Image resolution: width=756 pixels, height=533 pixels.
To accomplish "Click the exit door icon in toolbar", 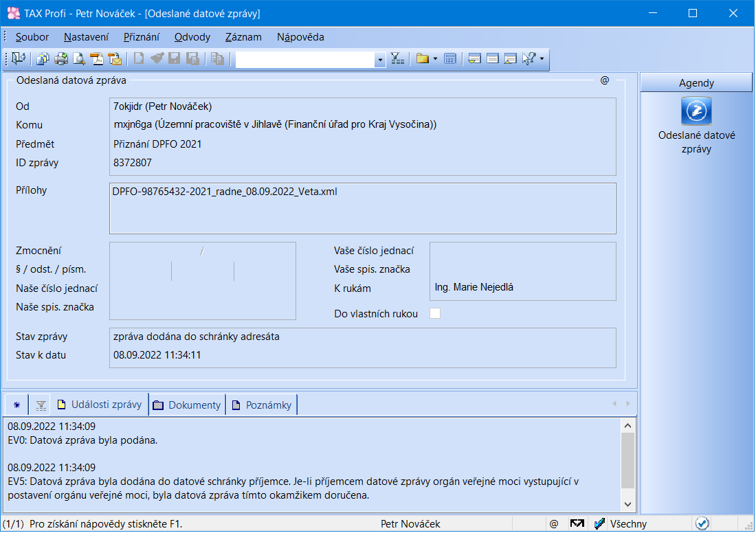I will tap(19, 59).
